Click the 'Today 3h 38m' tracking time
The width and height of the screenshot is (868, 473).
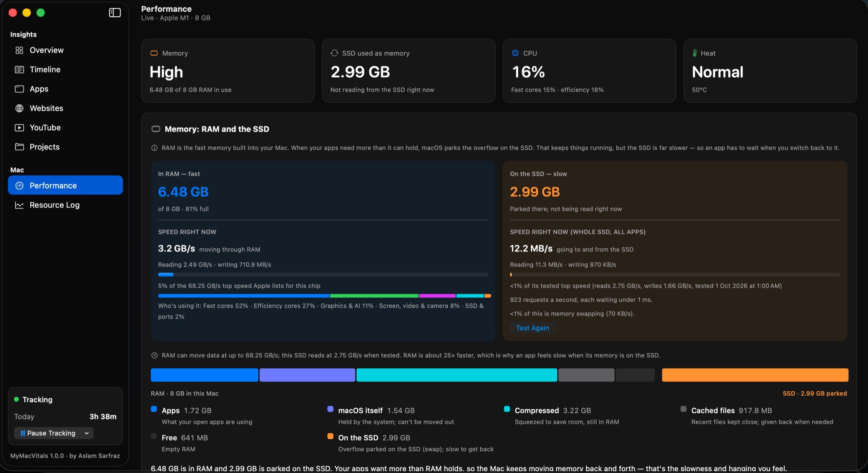tap(65, 417)
